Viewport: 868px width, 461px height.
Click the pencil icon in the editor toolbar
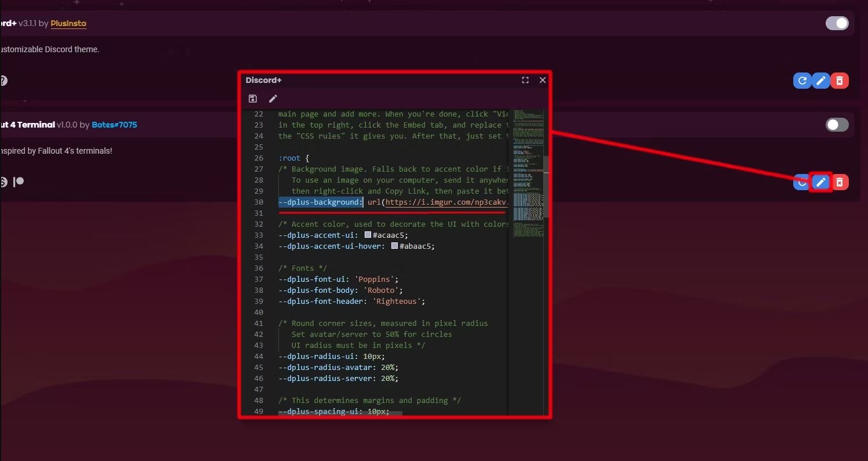273,99
